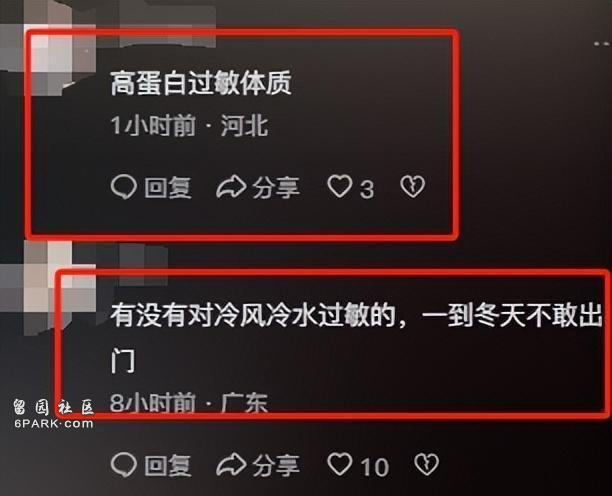The height and width of the screenshot is (496, 612).
Task: Click 分享 text under second comment
Action: point(276,465)
